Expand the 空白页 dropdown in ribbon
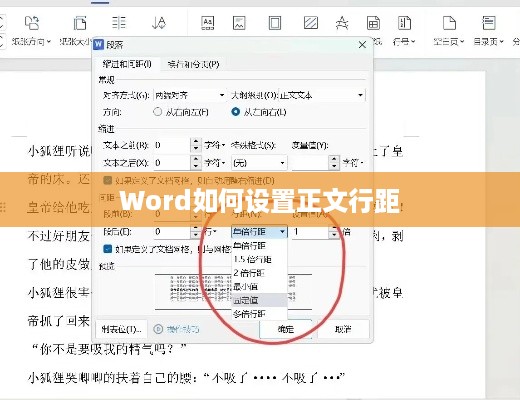Screen dimensions: 520x400 (462, 42)
